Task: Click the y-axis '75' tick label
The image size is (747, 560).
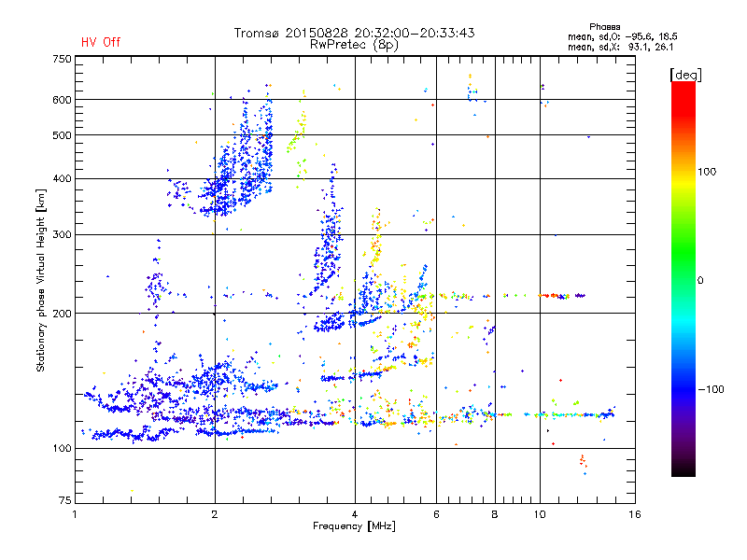Action: (65, 500)
